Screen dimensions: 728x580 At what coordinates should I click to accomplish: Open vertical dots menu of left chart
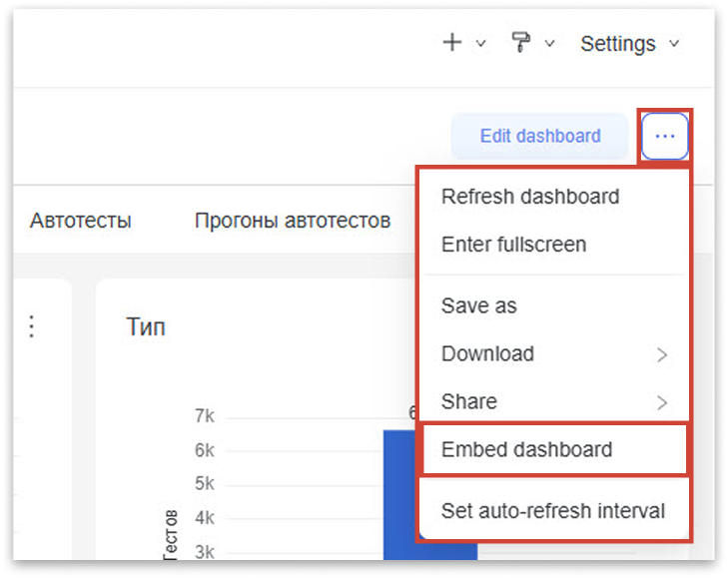click(32, 326)
